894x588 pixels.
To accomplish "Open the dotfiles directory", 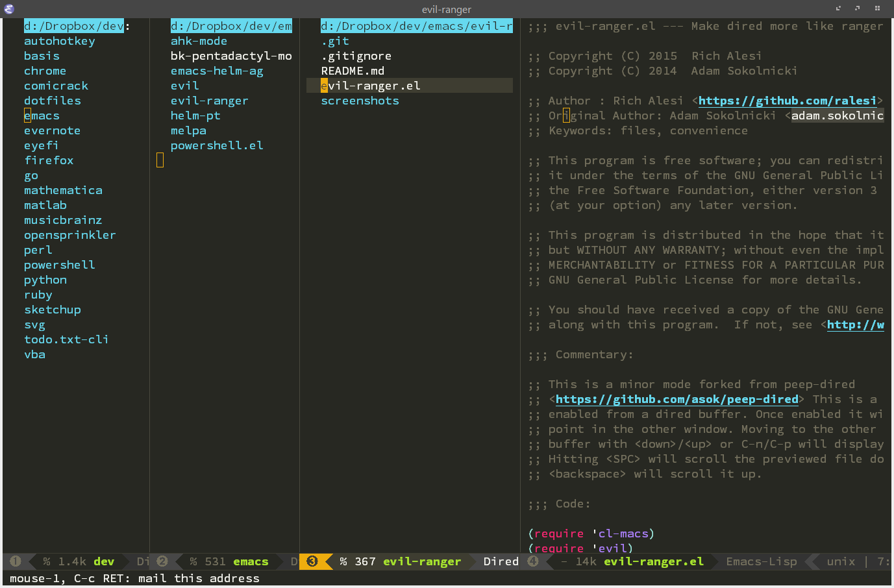I will (53, 101).
